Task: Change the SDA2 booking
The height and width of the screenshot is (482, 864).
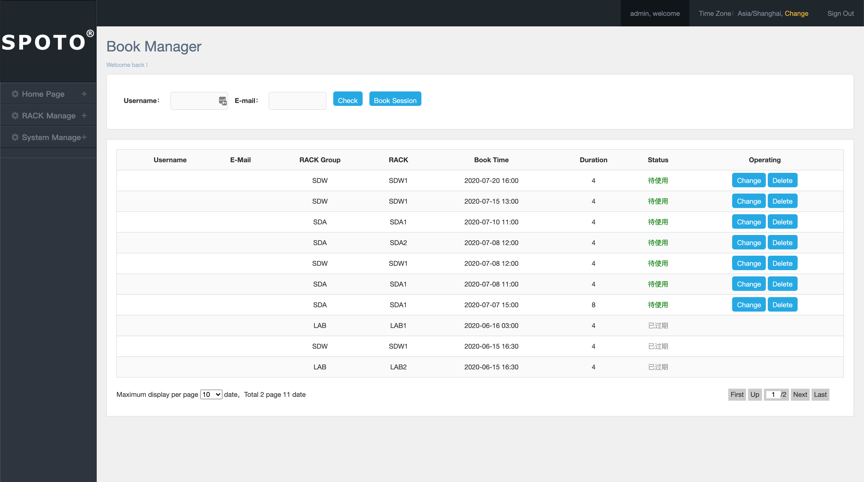Action: click(x=748, y=242)
